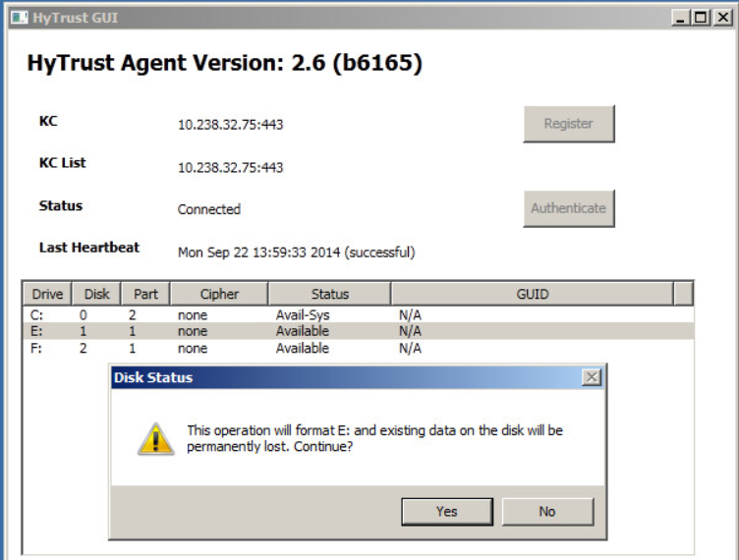Image resolution: width=739 pixels, height=560 pixels.
Task: Sort by the Cipher column header
Action: 219,294
